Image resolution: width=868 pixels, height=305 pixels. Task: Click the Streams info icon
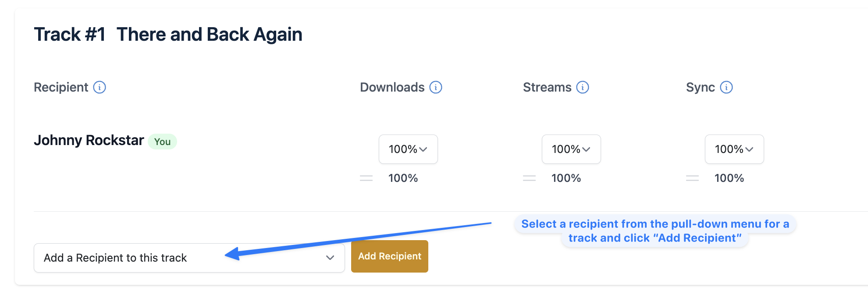pyautogui.click(x=583, y=87)
